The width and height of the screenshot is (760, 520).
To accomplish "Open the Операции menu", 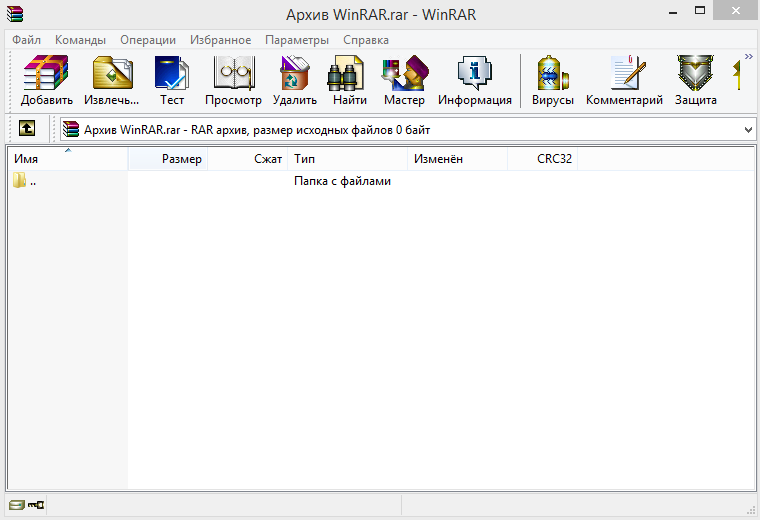I will click(148, 40).
